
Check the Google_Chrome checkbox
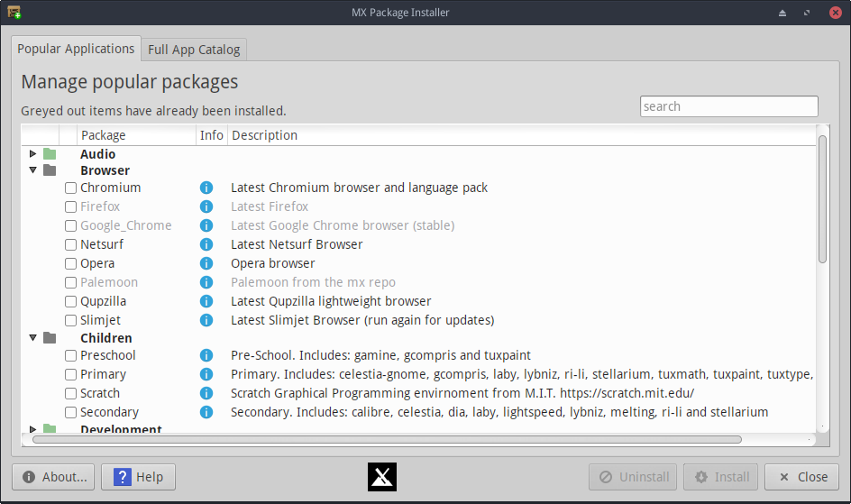(x=70, y=226)
